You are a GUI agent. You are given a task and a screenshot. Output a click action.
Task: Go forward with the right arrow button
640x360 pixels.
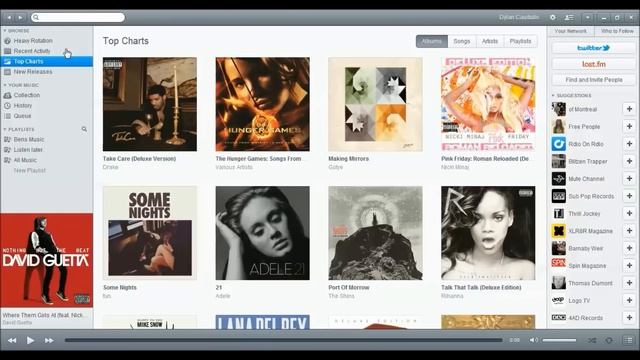point(20,18)
